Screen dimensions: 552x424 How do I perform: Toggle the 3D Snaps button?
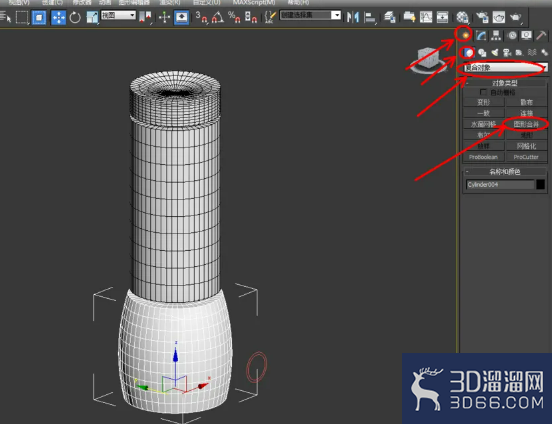pyautogui.click(x=202, y=17)
